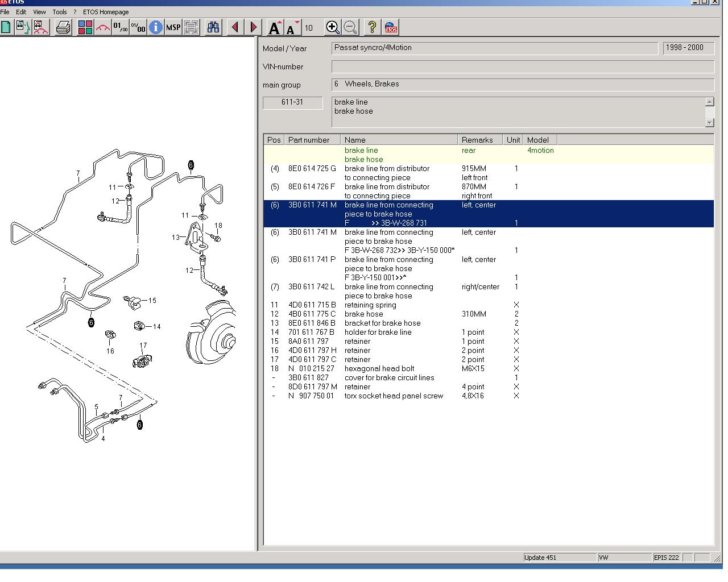Open the yellow question mark help

coord(372,27)
